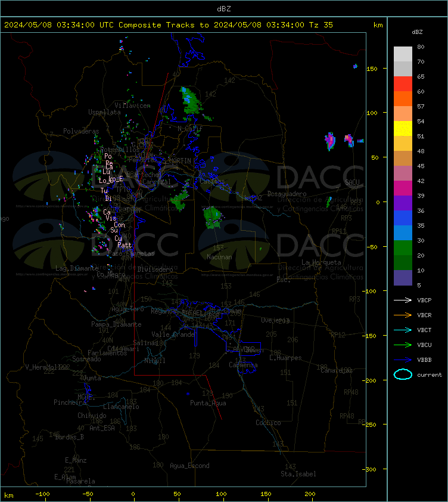
Task: Click the Agua_Escond map label
Action: click(190, 466)
